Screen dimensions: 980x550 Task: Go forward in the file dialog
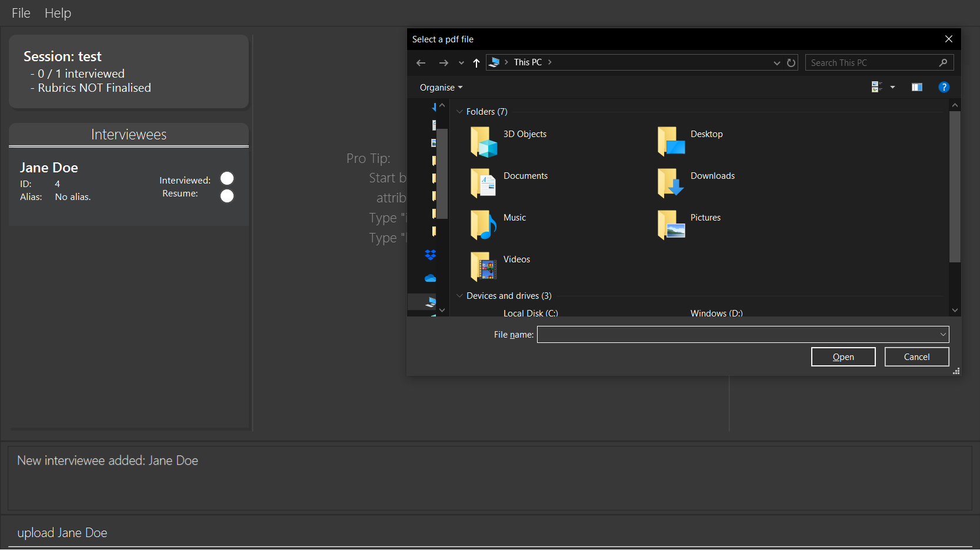click(x=444, y=63)
